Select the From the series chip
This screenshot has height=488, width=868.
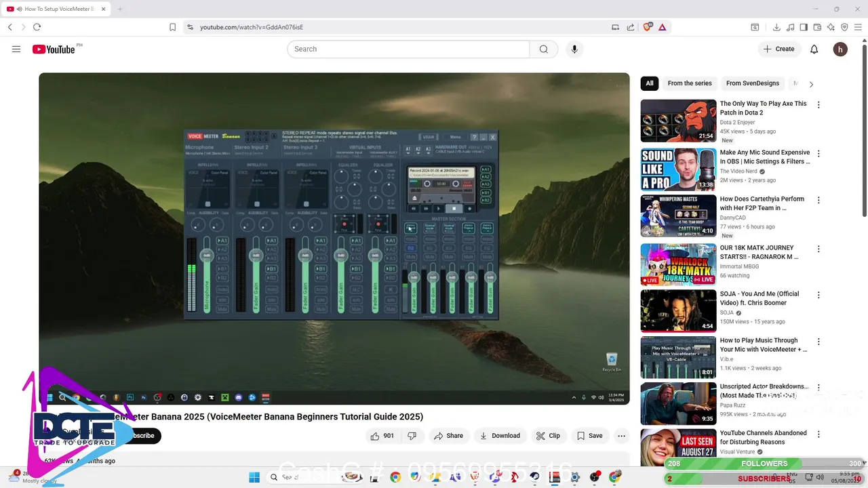690,83
